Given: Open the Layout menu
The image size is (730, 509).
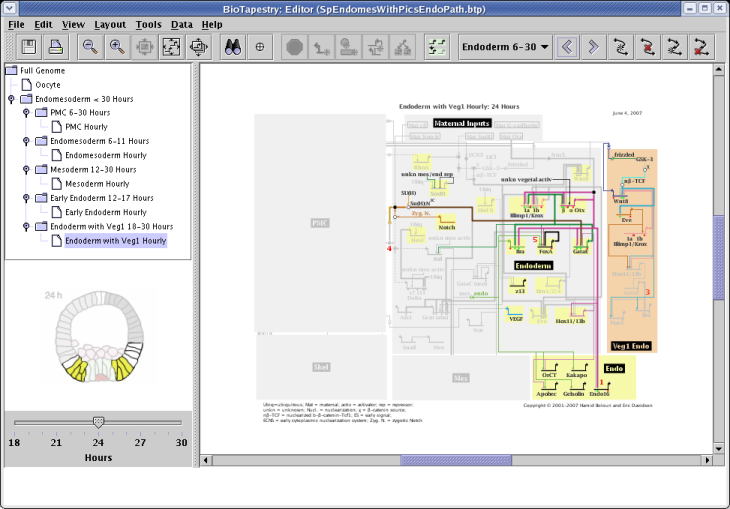Looking at the screenshot, I should click(110, 23).
